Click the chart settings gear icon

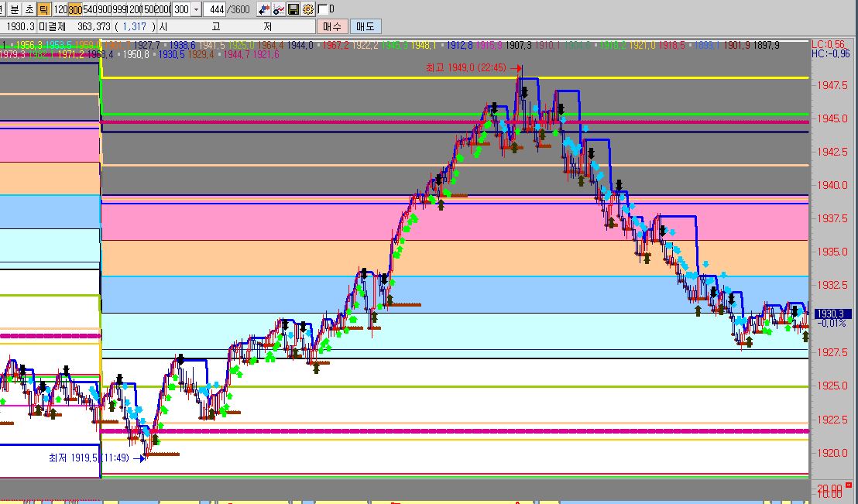(307, 9)
